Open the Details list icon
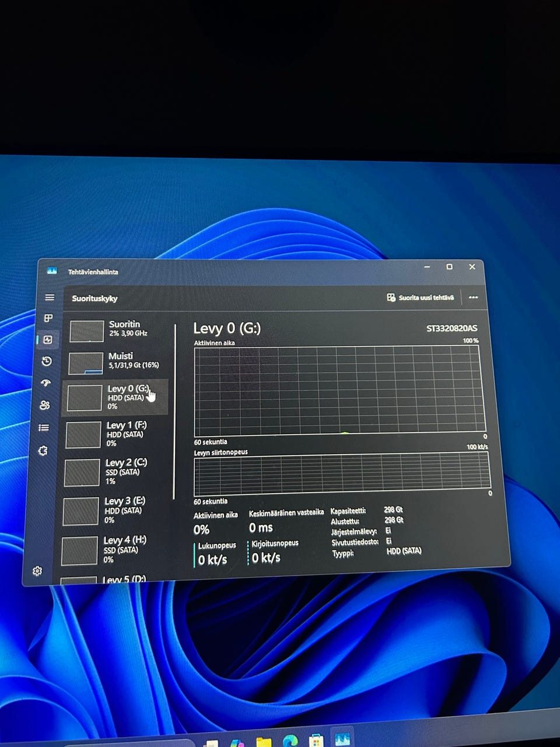 [44, 428]
